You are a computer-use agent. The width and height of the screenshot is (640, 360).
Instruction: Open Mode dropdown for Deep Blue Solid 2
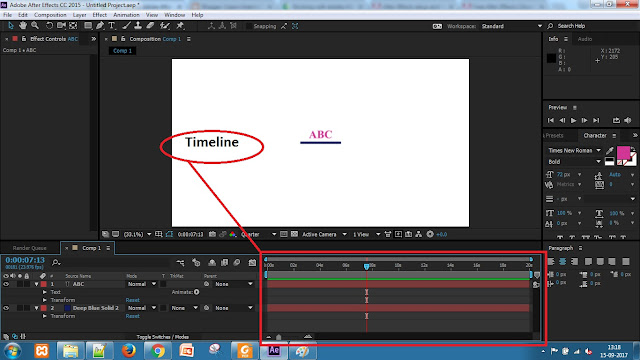(142, 308)
